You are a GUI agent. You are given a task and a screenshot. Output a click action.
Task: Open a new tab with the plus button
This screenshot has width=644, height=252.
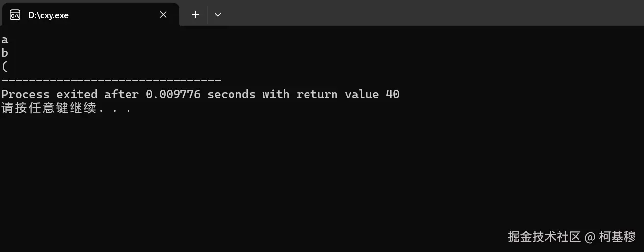tap(195, 15)
